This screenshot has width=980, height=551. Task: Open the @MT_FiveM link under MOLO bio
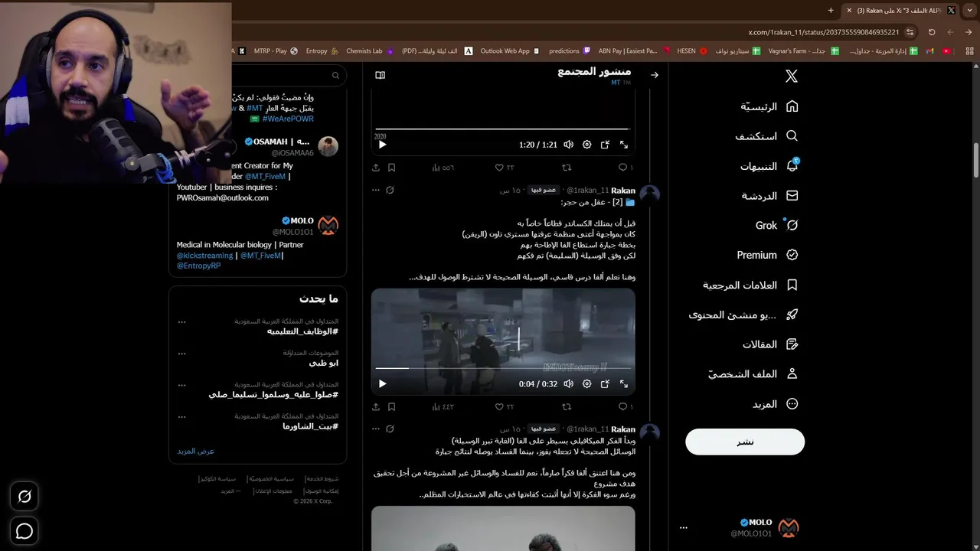(261, 256)
